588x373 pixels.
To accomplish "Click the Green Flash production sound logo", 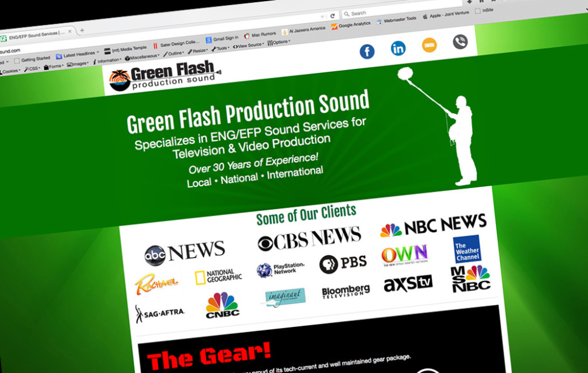I will pos(165,76).
